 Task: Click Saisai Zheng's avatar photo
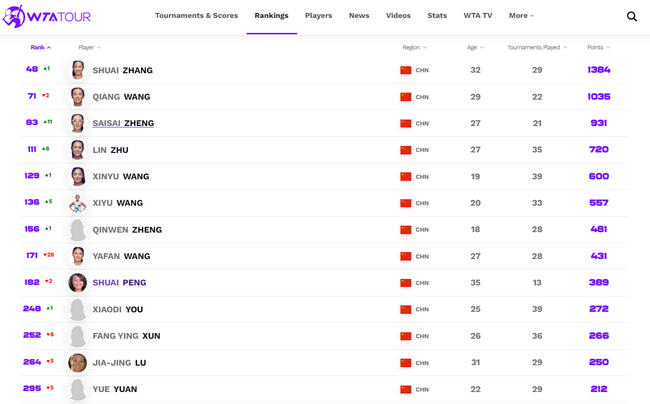pos(78,123)
